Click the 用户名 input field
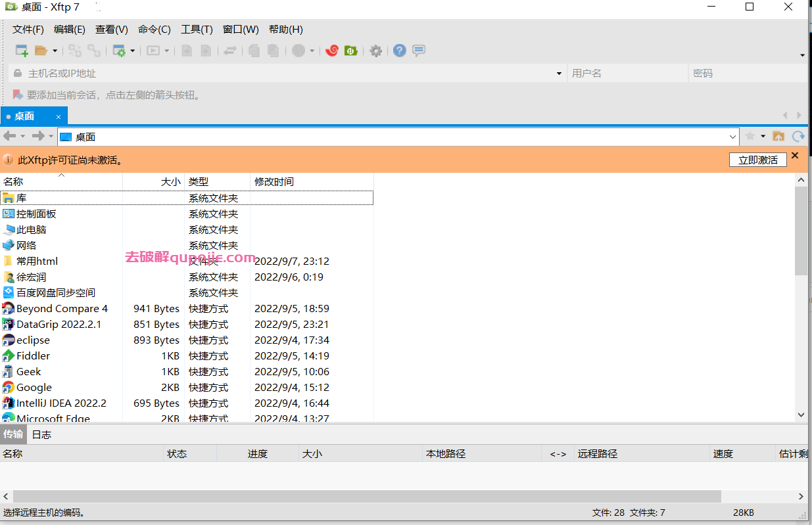This screenshot has width=812, height=525. click(x=627, y=74)
